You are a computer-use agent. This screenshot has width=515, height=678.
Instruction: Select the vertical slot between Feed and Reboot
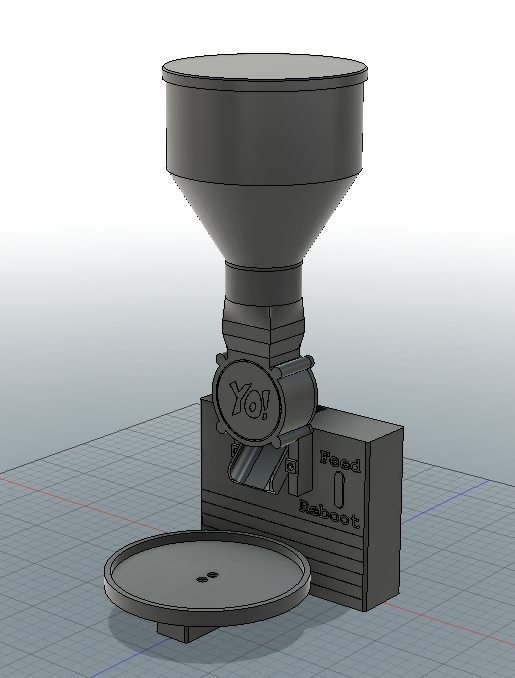(x=339, y=489)
